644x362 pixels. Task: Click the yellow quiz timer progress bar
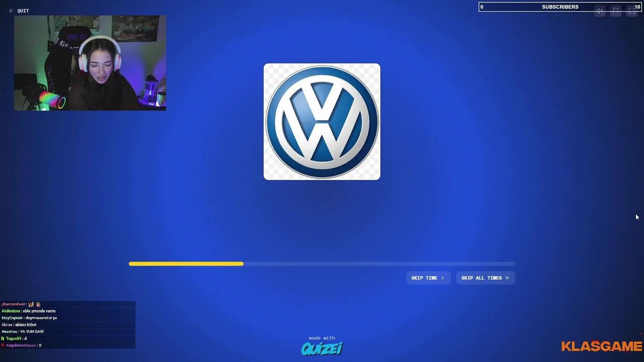click(186, 263)
